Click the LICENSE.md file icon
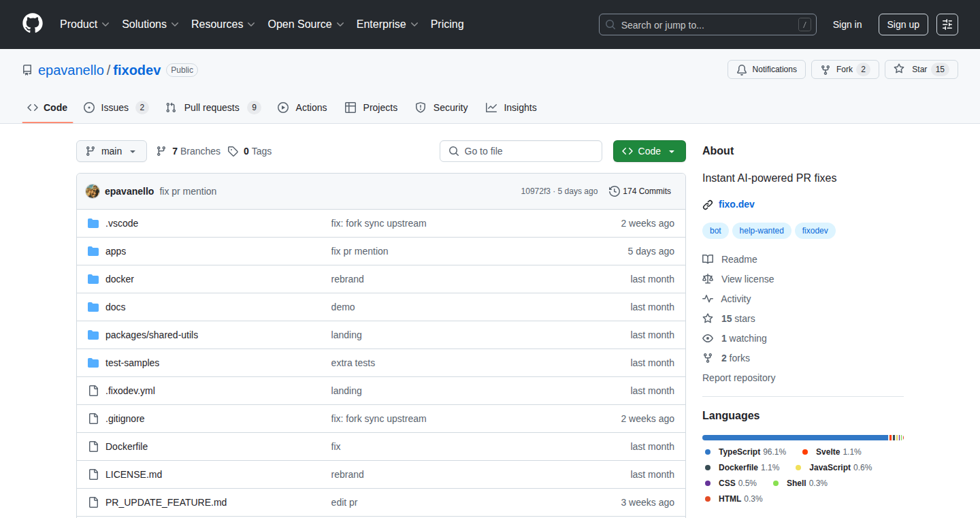The image size is (980, 518). pos(93,474)
